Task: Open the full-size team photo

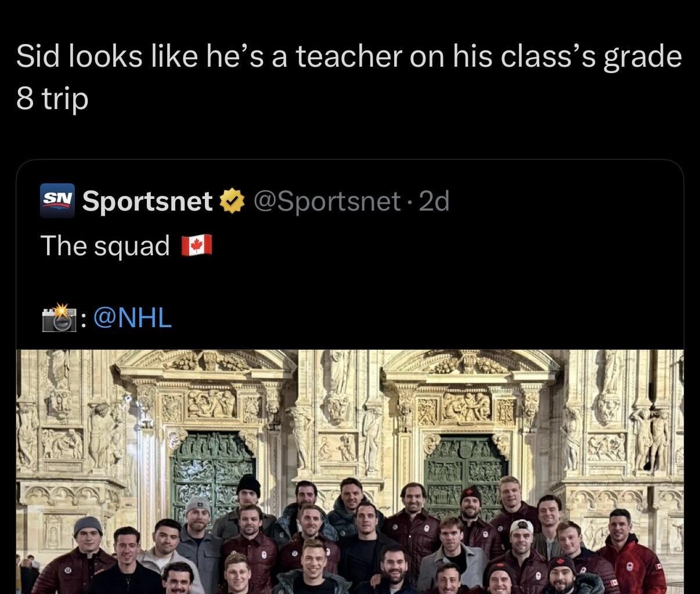Action: coord(348,470)
